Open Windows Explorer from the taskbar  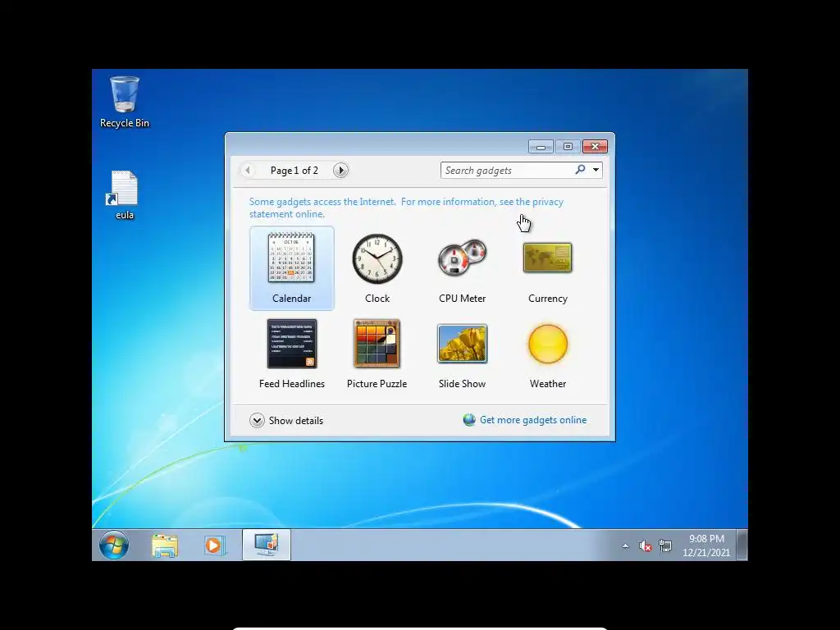pyautogui.click(x=164, y=546)
